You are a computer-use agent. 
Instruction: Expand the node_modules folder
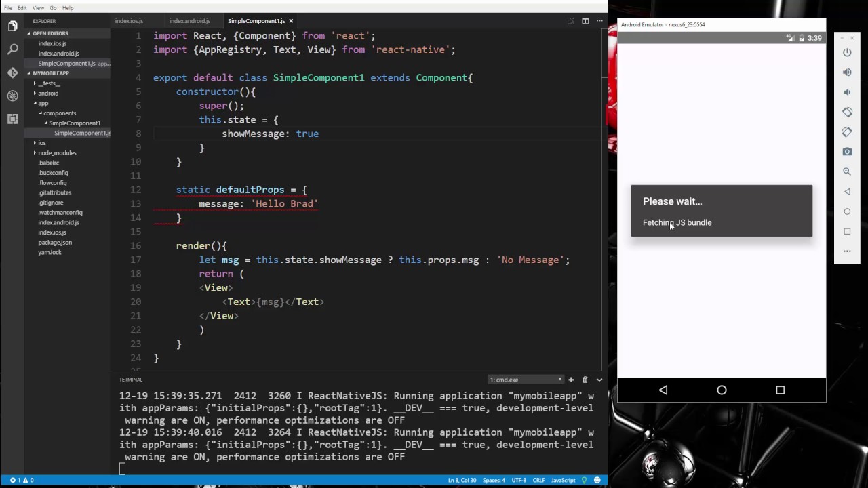tap(57, 153)
